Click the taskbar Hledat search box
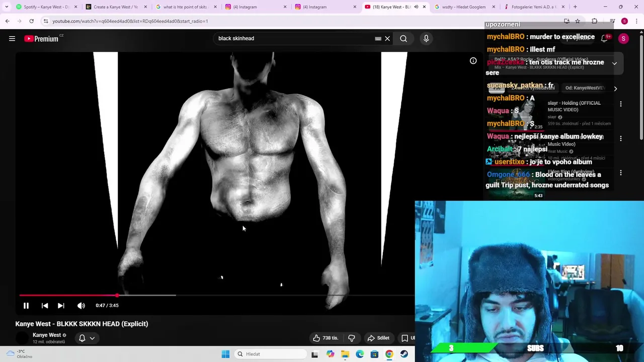This screenshot has width=644, height=362. [x=270, y=354]
